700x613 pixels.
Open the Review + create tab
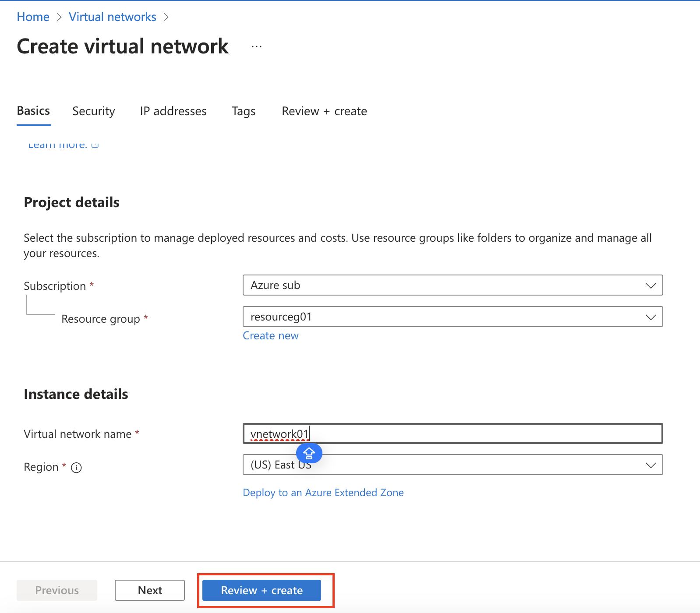pos(325,111)
